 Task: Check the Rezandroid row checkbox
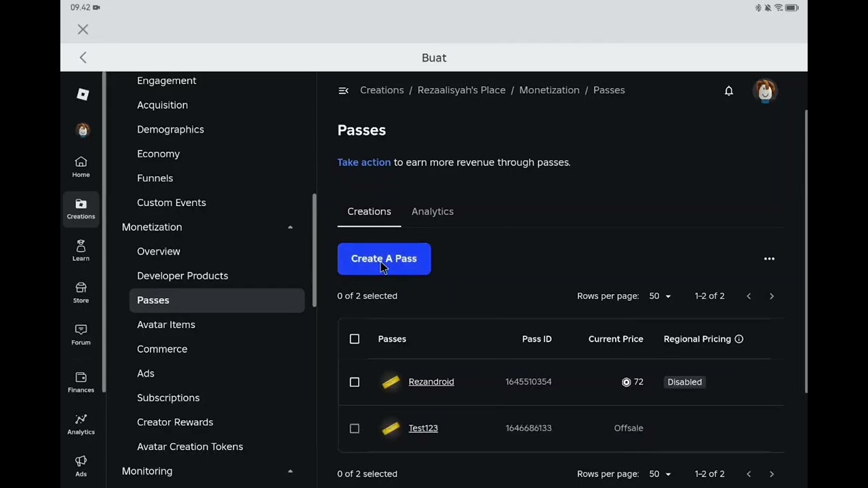pyautogui.click(x=354, y=382)
